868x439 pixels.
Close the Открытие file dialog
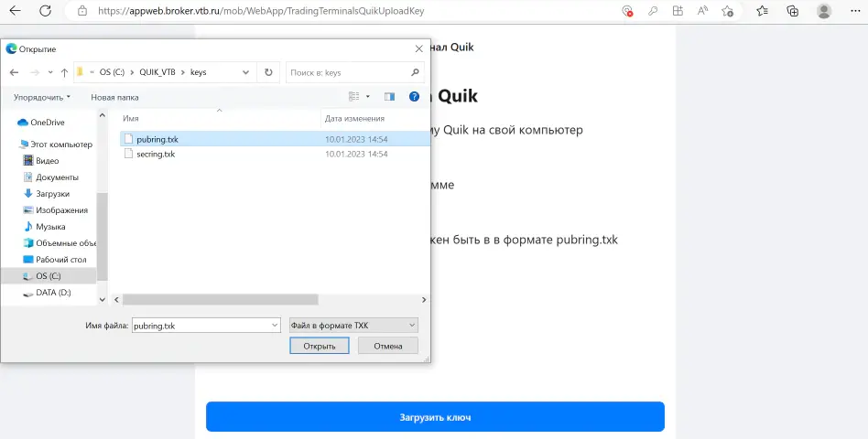pos(419,48)
